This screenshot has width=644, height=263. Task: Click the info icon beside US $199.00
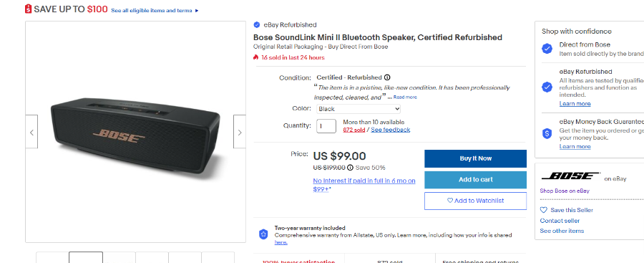[x=350, y=168]
